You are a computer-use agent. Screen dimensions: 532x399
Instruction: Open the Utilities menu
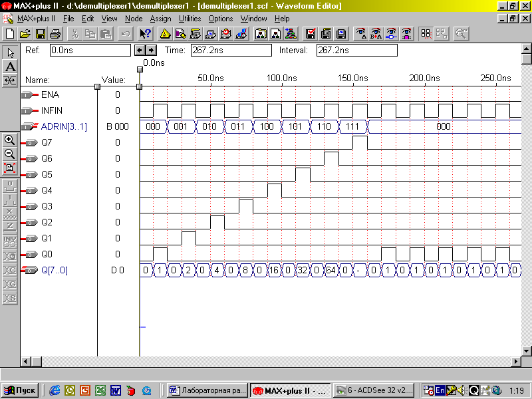190,19
